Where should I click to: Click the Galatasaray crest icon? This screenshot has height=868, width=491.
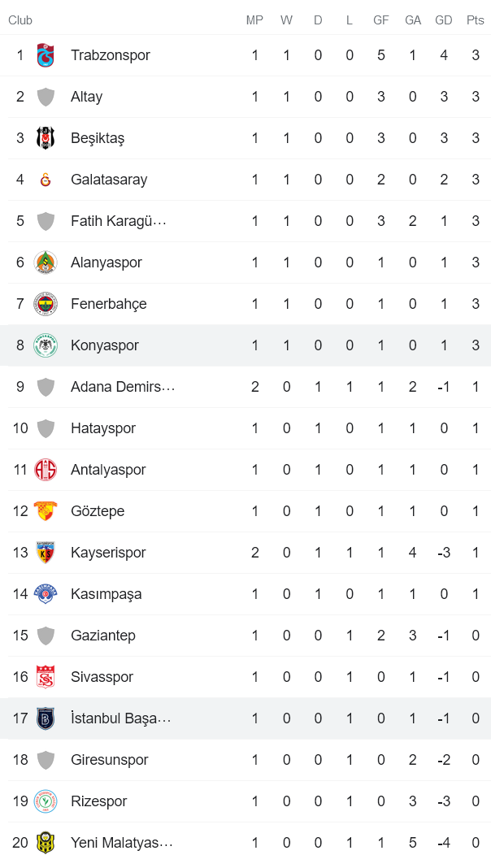[46, 180]
